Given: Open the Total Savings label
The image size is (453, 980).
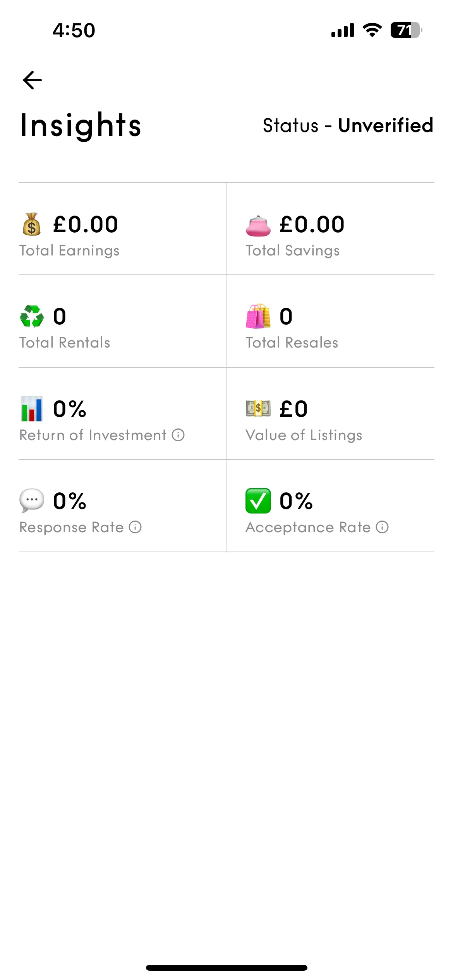Looking at the screenshot, I should point(293,251).
